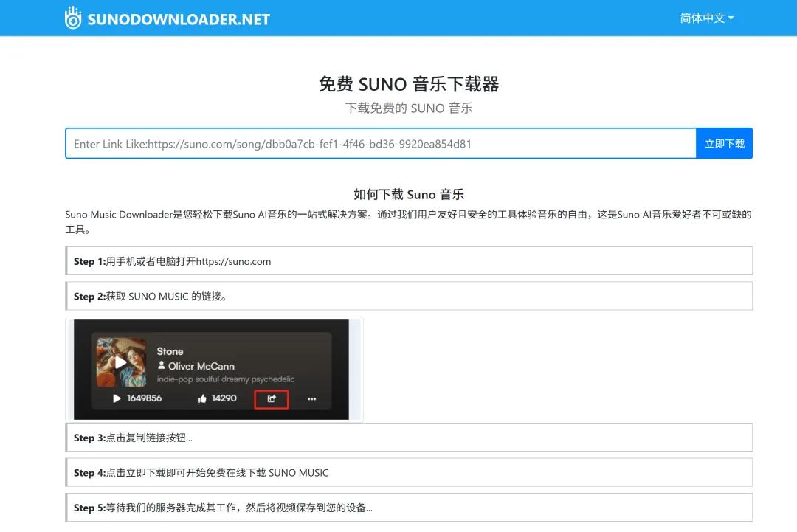
Task: Expand the 简体中文 language dropdown
Action: (706, 18)
